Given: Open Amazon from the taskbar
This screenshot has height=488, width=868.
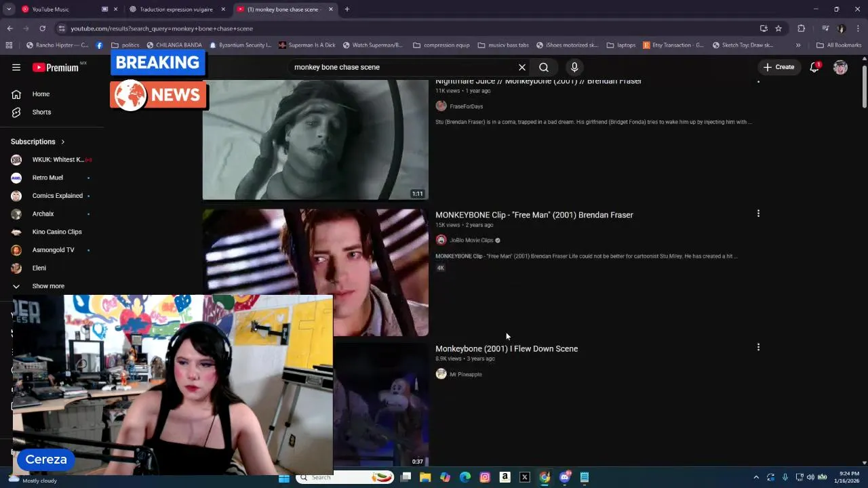Looking at the screenshot, I should pyautogui.click(x=505, y=478).
